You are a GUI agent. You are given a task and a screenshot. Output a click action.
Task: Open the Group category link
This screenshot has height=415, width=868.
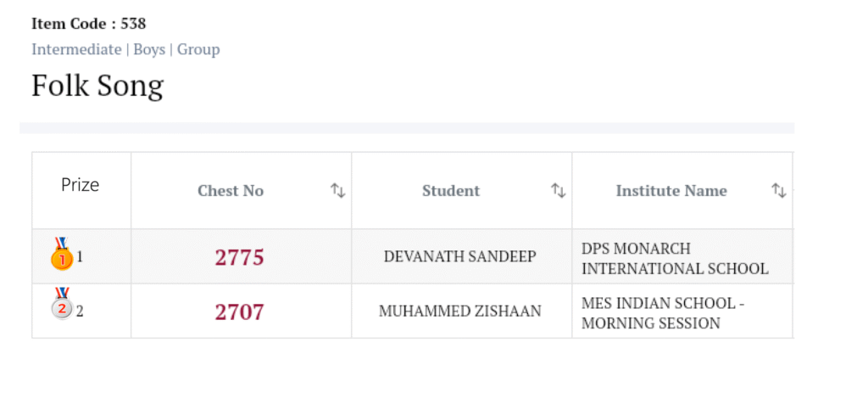(x=198, y=49)
